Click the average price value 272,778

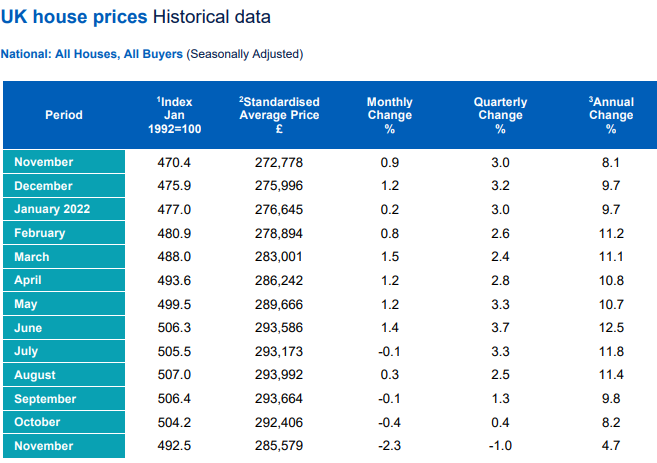279,162
